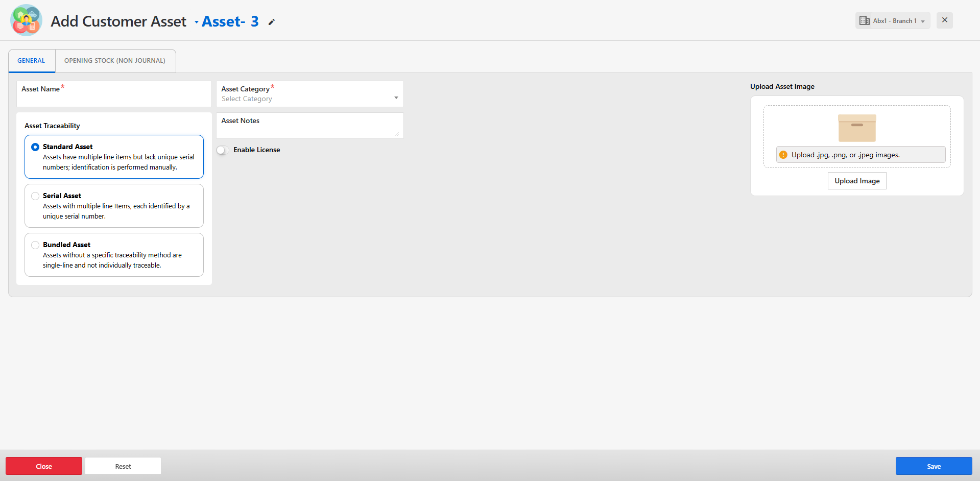The width and height of the screenshot is (980, 481).
Task: Click the pencil edit icon beside Asset- 3
Action: [x=272, y=22]
